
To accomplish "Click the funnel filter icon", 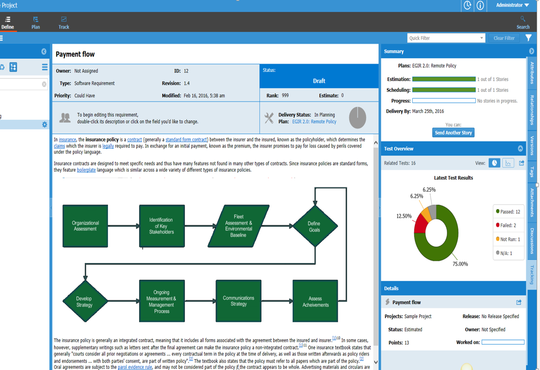I will coord(529,38).
